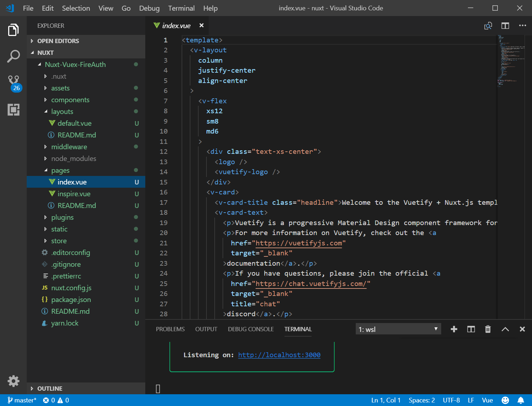
Task: Add a new terminal with plus icon
Action: point(454,329)
